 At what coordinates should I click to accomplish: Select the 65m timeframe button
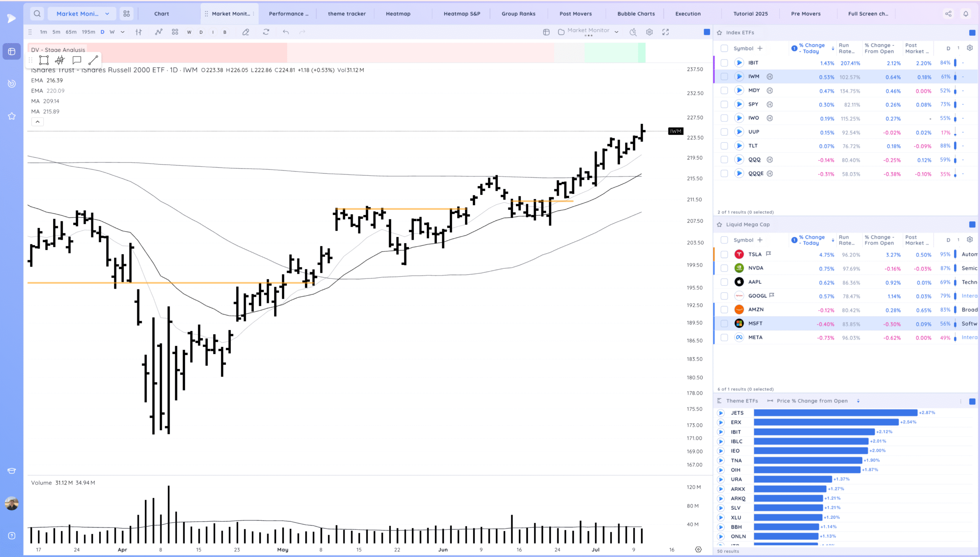click(x=71, y=32)
